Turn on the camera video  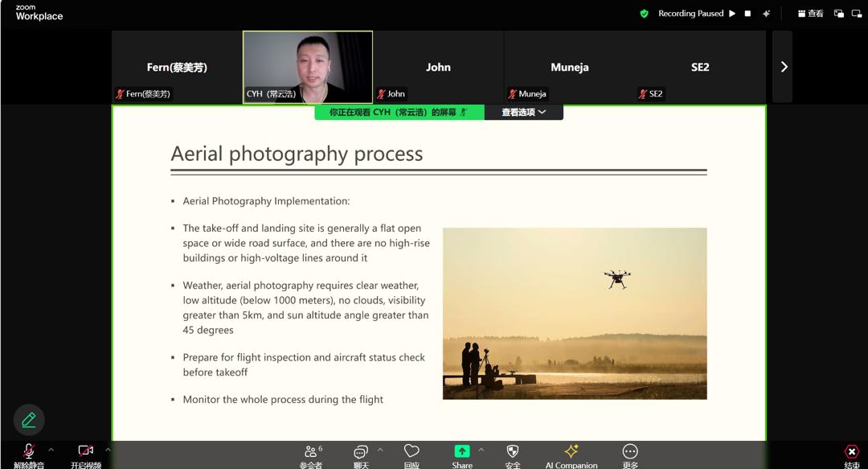point(86,453)
